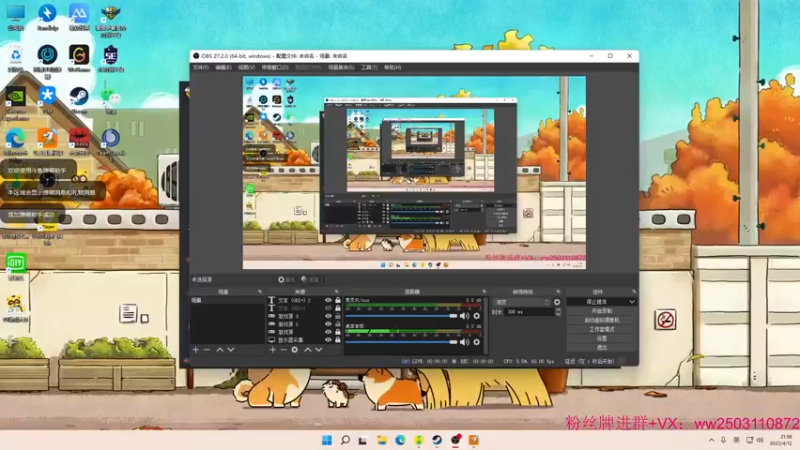800x450 pixels.
Task: Toggle visibility of 游戏源 3 source
Action: tap(328, 316)
